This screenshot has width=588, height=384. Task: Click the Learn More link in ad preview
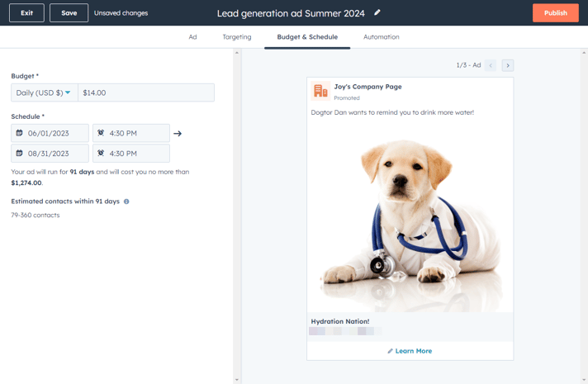pyautogui.click(x=412, y=351)
